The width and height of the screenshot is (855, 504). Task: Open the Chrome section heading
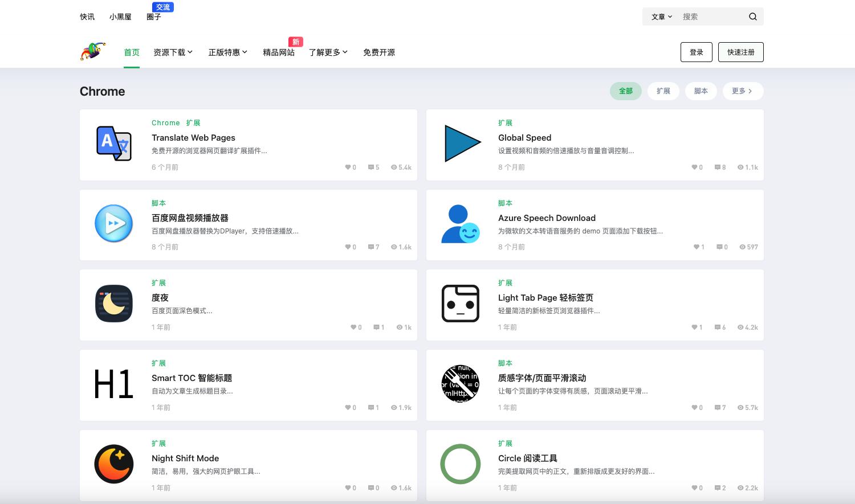point(103,91)
